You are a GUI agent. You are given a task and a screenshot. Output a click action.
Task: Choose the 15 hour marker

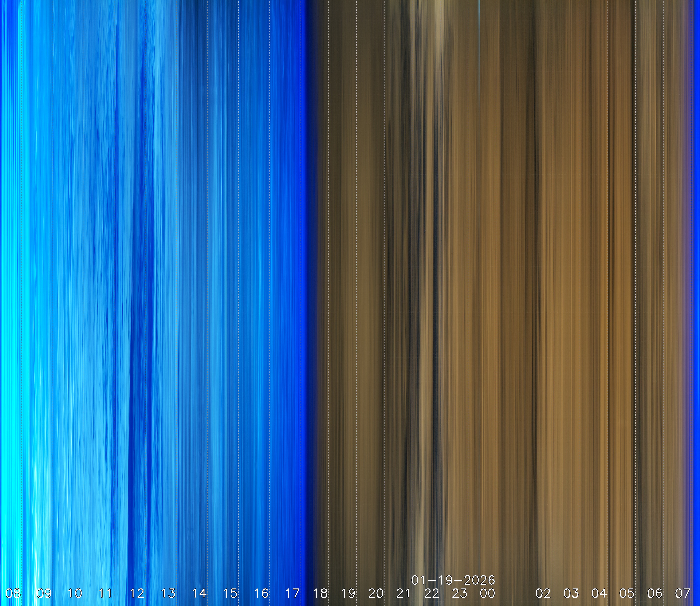pos(230,593)
